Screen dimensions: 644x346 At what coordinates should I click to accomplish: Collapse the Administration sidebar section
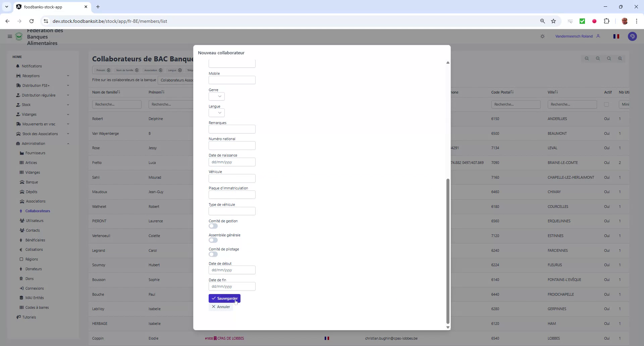68,143
